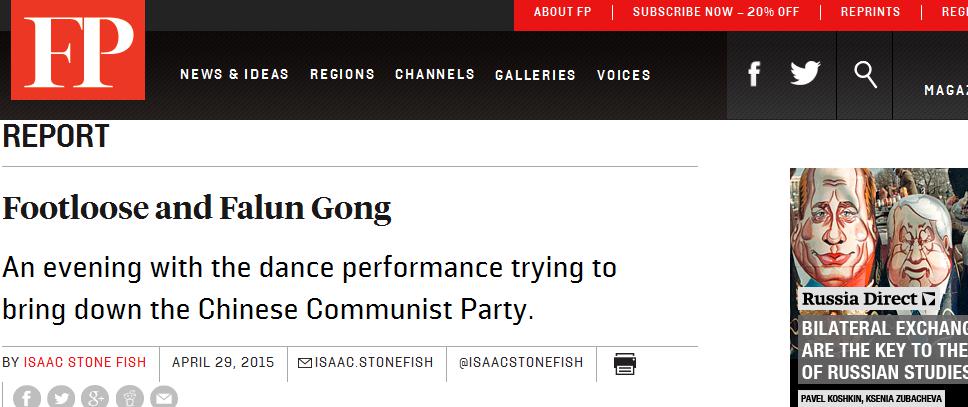Open the Reprints link
Screen dimensions: 968x407
pos(870,12)
